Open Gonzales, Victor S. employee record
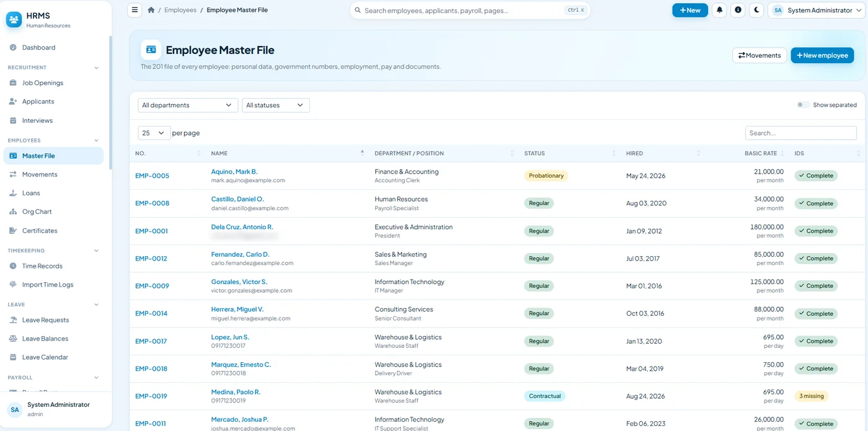868x431 pixels. (x=239, y=282)
